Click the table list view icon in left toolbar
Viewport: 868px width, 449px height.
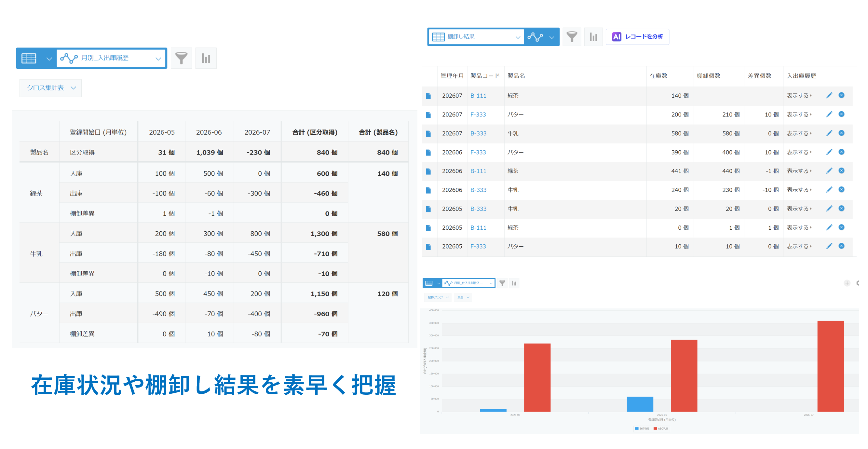coord(29,58)
